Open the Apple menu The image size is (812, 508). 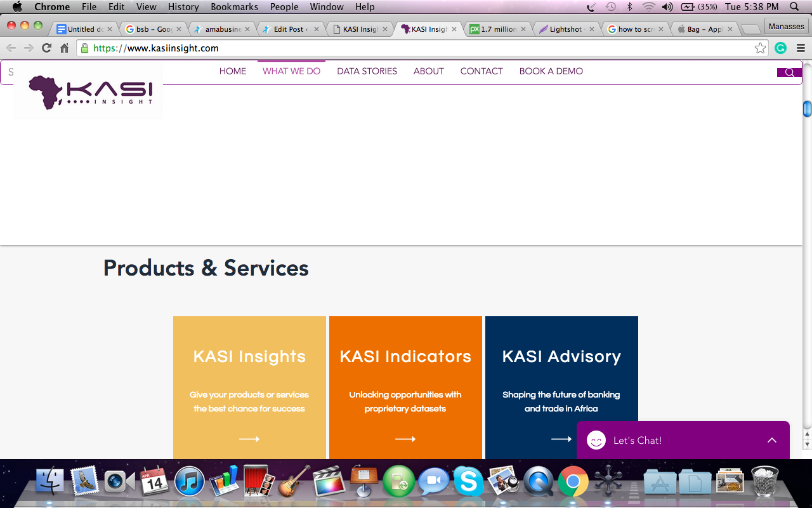click(17, 7)
